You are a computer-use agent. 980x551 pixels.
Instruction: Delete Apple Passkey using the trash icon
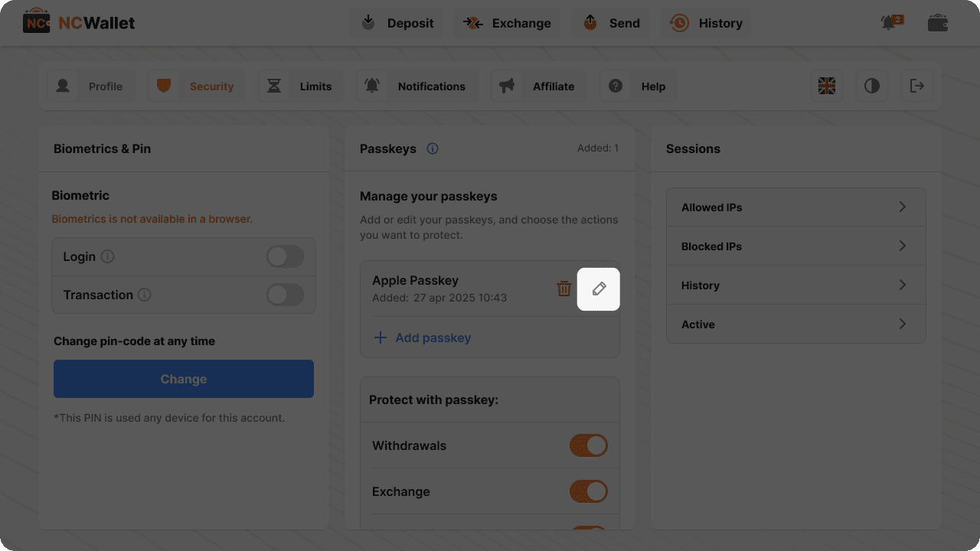(x=564, y=289)
